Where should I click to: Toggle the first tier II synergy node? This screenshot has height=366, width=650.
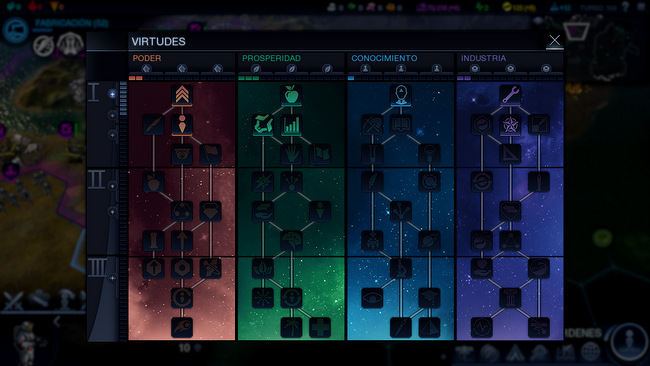coord(112,186)
